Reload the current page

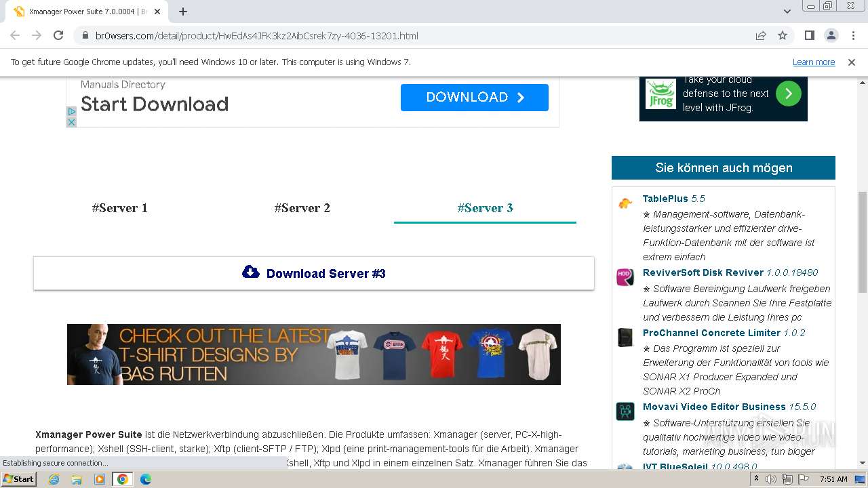click(58, 35)
